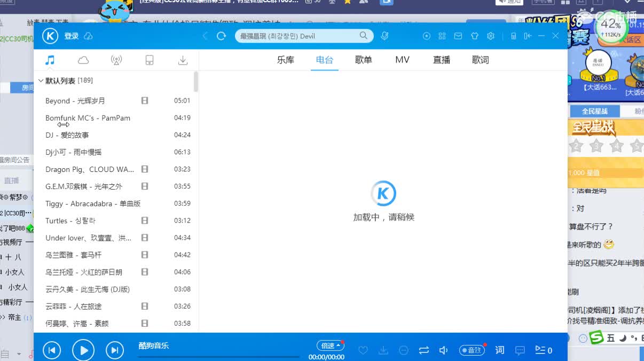The image size is (644, 361).
Task: Mute the volume speaker icon
Action: click(443, 350)
